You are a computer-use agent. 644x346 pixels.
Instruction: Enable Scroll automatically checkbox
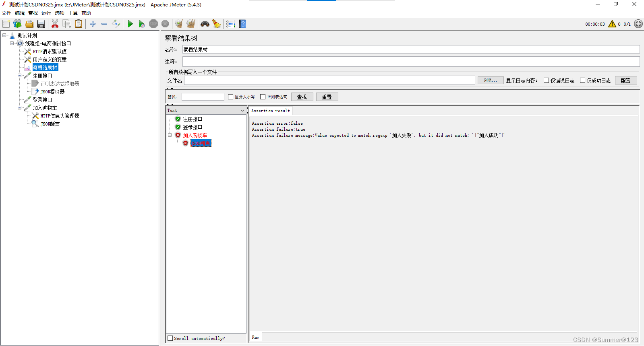(x=170, y=338)
